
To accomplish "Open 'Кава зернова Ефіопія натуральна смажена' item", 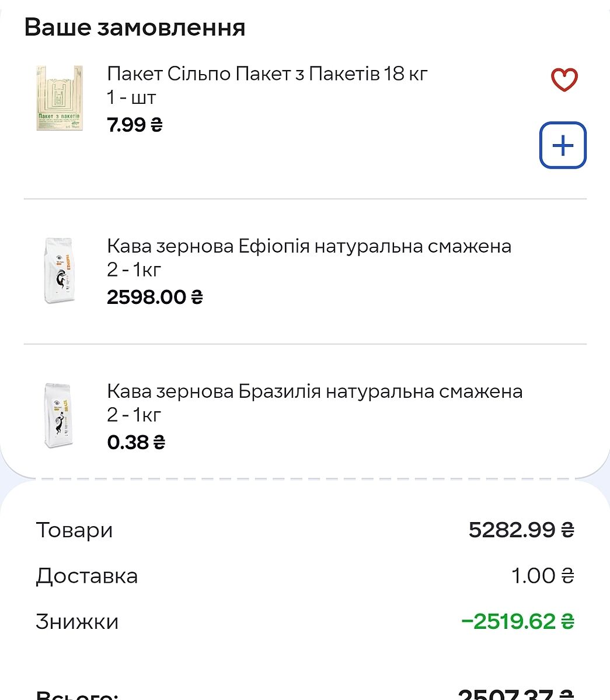I will [x=309, y=246].
